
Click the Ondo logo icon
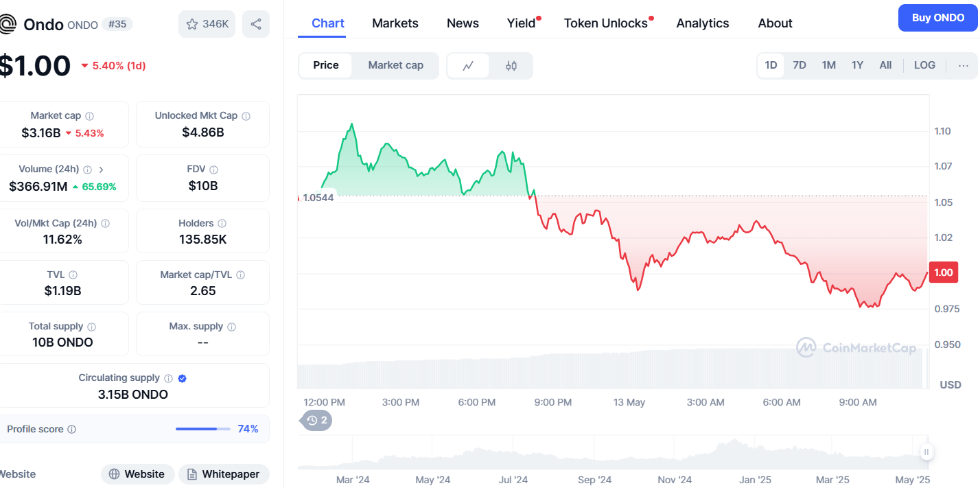[x=8, y=25]
